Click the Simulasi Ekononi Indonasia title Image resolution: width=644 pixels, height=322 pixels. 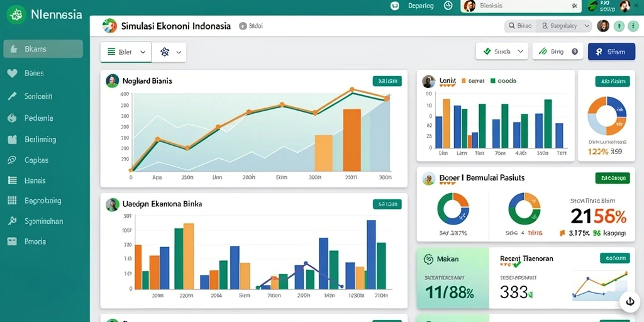coord(176,26)
